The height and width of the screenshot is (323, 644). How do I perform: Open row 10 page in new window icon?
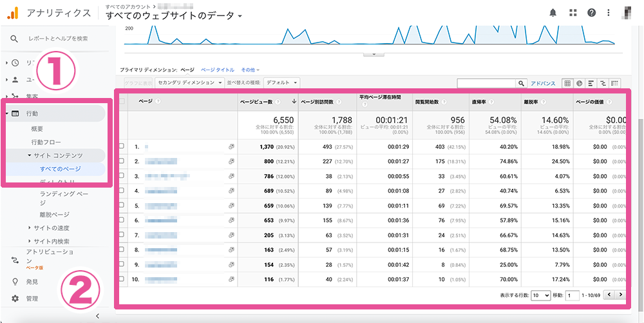click(x=231, y=279)
